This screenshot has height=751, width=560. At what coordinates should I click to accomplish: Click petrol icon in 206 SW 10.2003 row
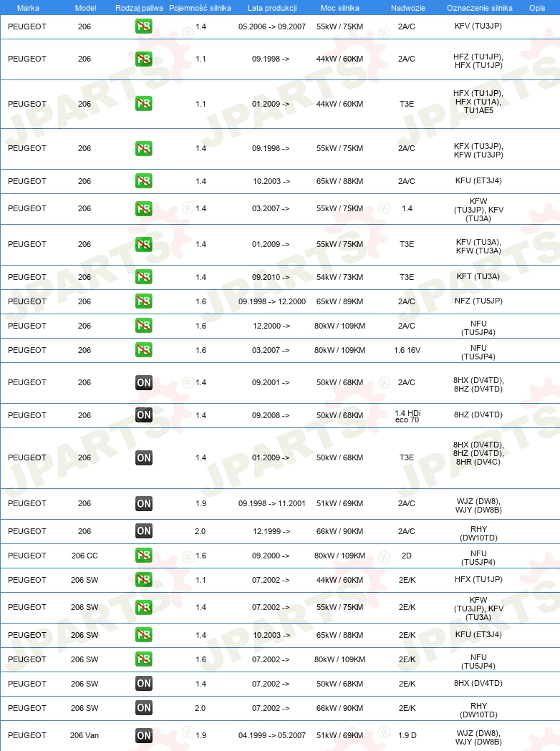pyautogui.click(x=144, y=635)
